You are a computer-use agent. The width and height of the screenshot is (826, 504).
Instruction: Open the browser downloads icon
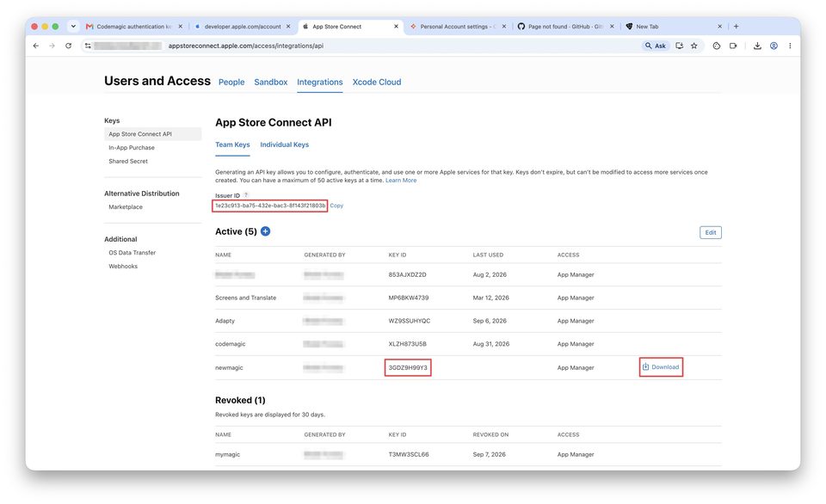coord(757,46)
